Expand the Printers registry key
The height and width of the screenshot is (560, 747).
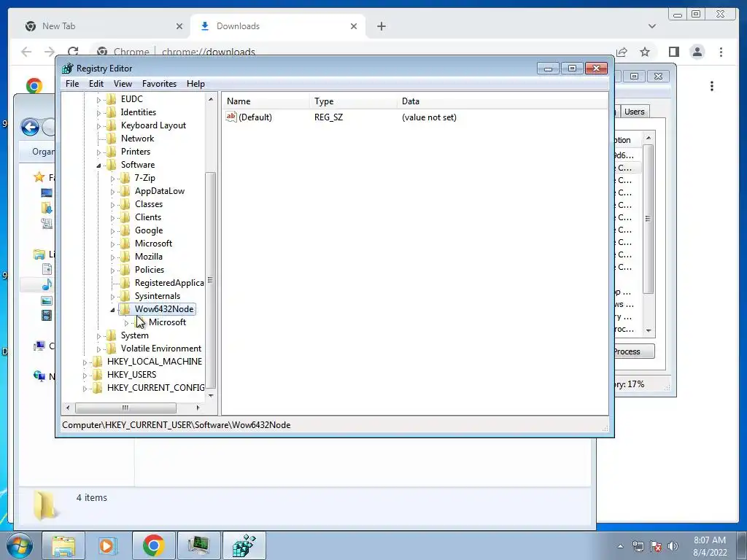tap(98, 152)
